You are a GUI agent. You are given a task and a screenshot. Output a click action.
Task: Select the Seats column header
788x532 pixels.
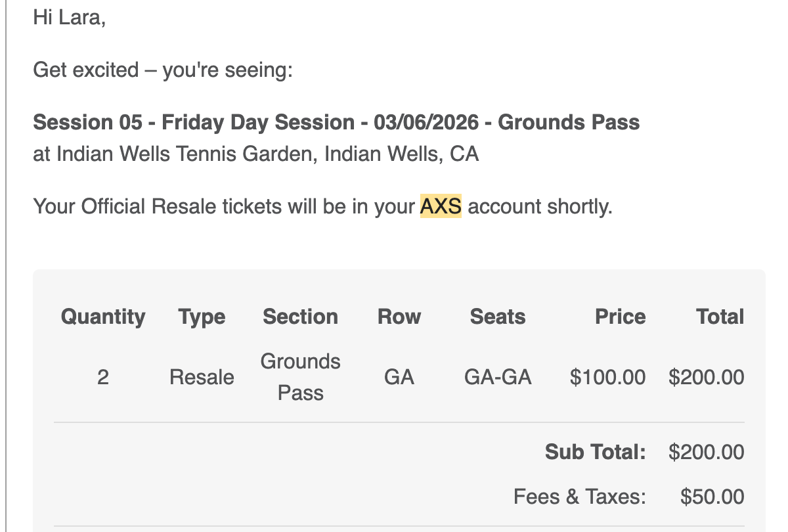[498, 317]
